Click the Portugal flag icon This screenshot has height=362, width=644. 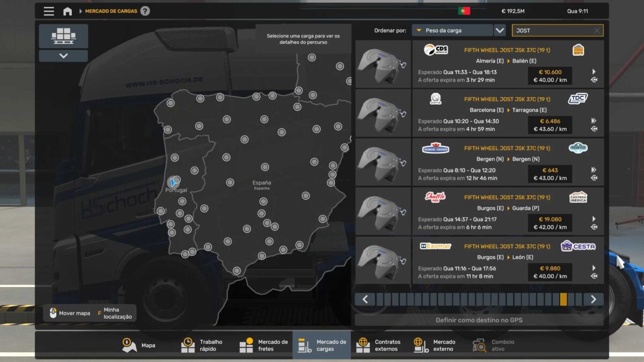[464, 11]
